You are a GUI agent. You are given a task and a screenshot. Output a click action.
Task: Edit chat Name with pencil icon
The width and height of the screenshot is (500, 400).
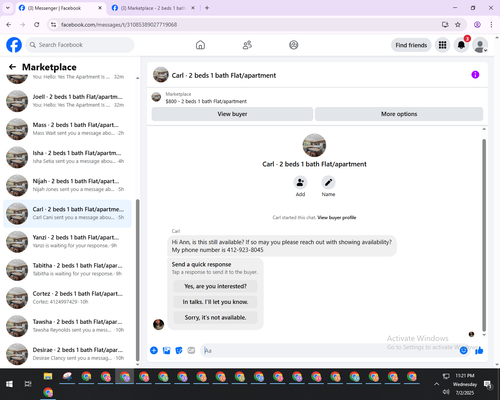pos(328,182)
